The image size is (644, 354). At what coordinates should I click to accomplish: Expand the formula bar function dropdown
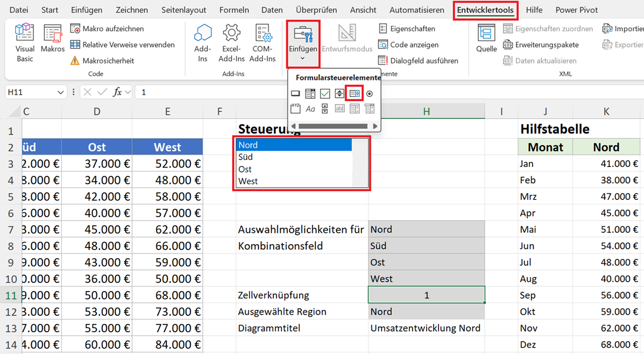click(x=128, y=92)
